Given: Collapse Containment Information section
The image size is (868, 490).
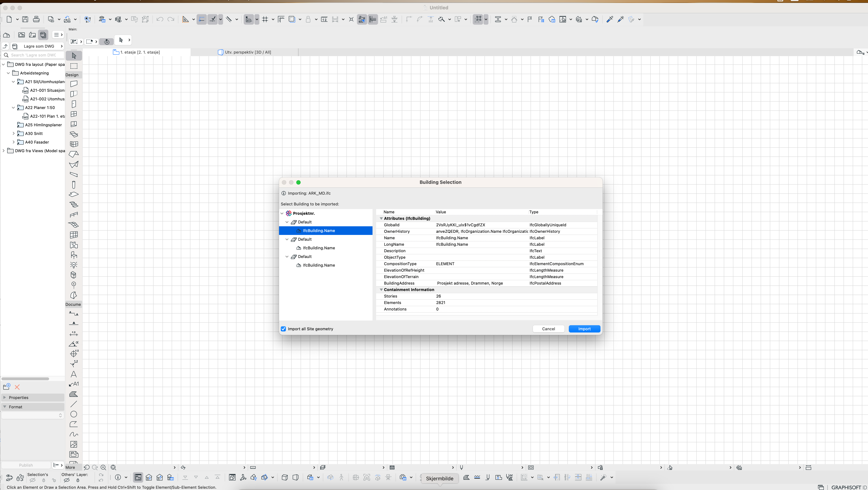Looking at the screenshot, I should tap(381, 290).
